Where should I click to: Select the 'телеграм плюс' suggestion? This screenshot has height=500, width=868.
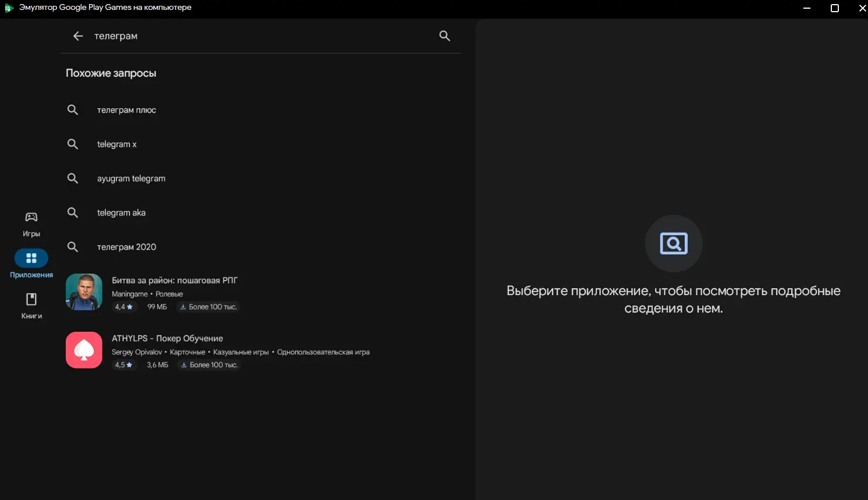(126, 110)
